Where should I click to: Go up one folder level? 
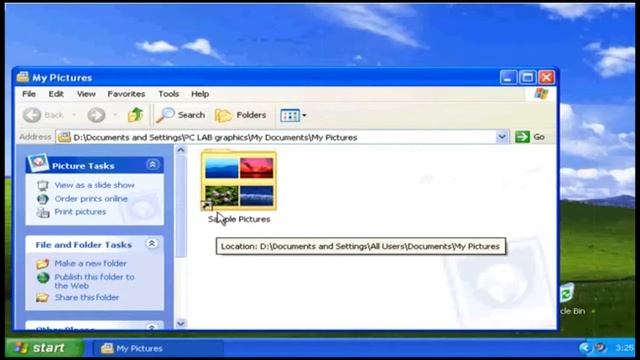tap(135, 115)
